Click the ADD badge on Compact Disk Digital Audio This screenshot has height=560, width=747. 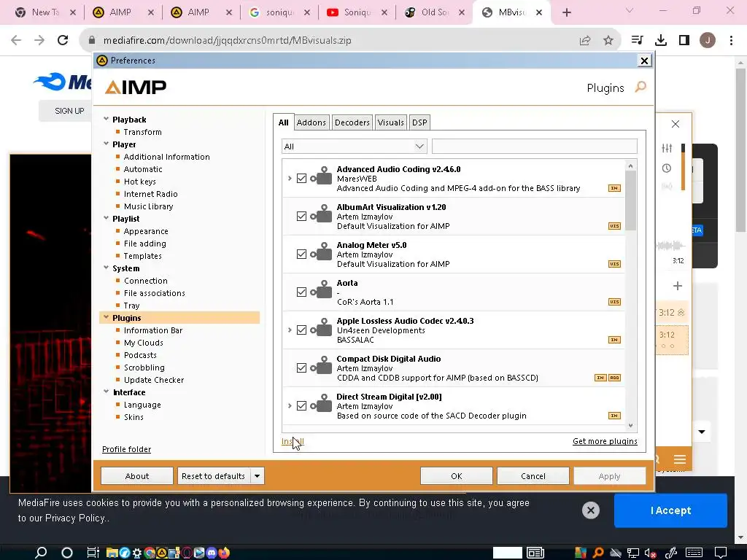click(x=614, y=378)
